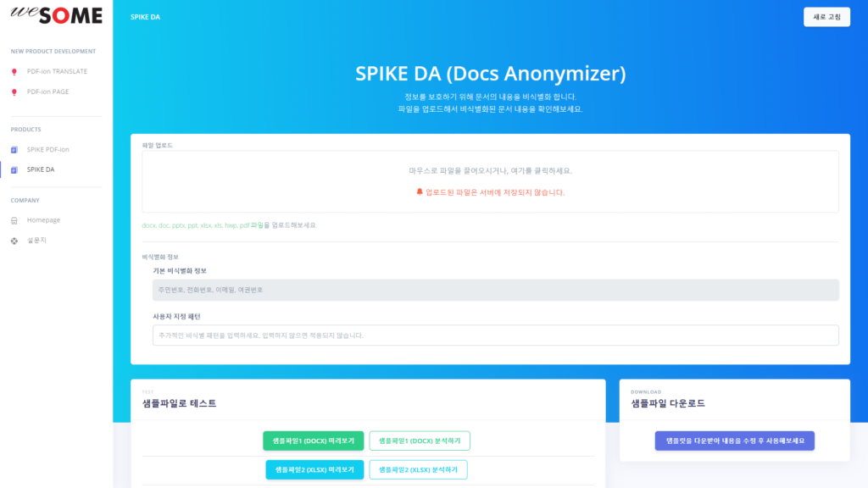Select the Homepage icon under COMPANY

14,219
